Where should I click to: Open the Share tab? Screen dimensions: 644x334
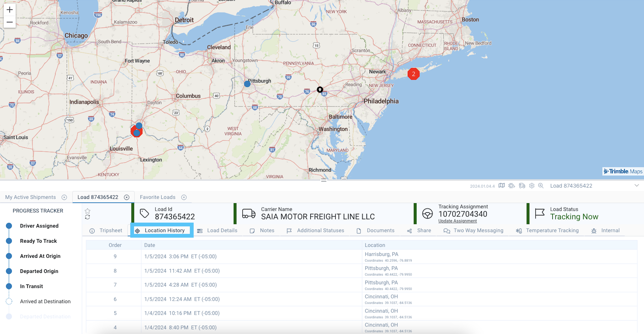pyautogui.click(x=419, y=230)
